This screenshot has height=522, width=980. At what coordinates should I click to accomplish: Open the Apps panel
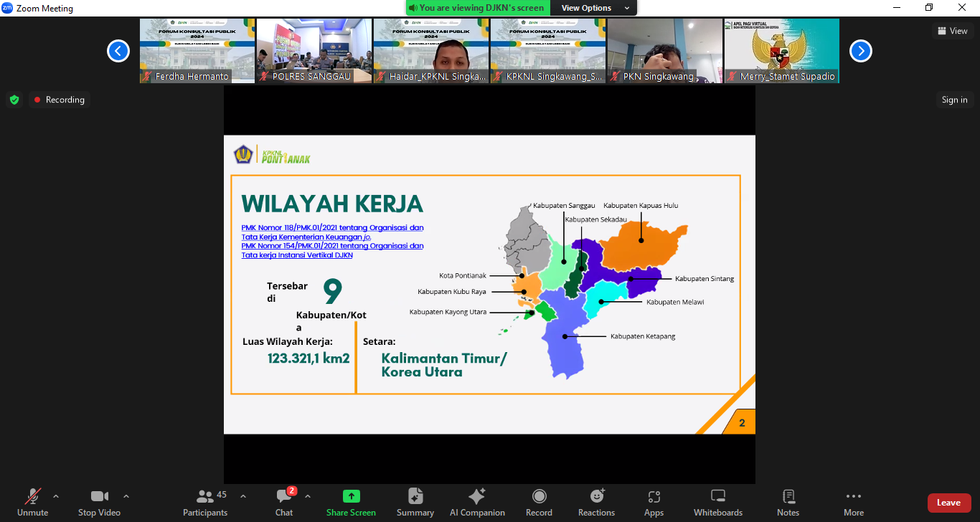click(x=654, y=502)
